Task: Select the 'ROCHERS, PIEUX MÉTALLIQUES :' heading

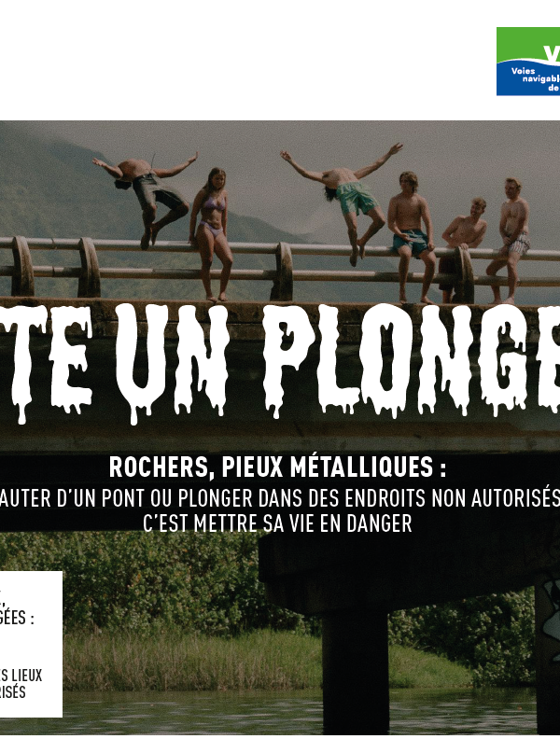Action: 277,467
